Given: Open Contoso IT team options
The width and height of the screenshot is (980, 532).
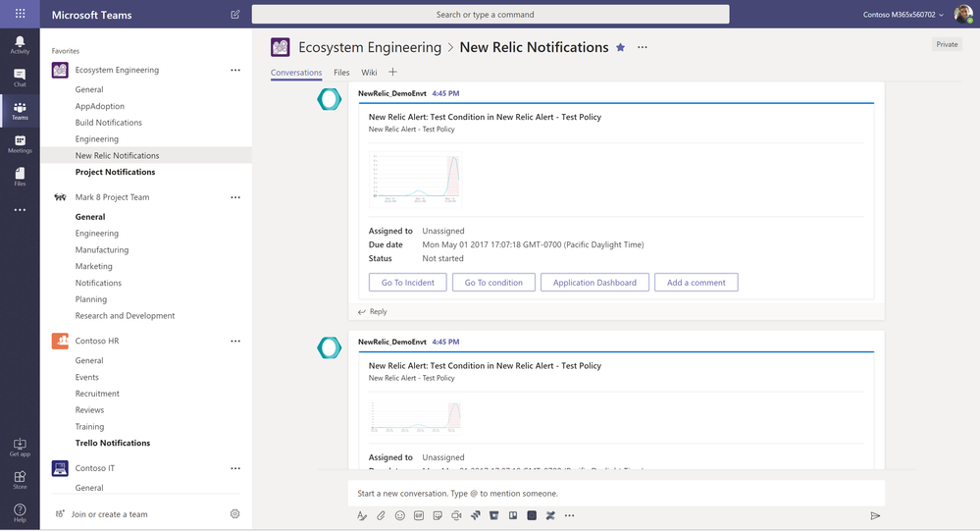Looking at the screenshot, I should pos(235,468).
